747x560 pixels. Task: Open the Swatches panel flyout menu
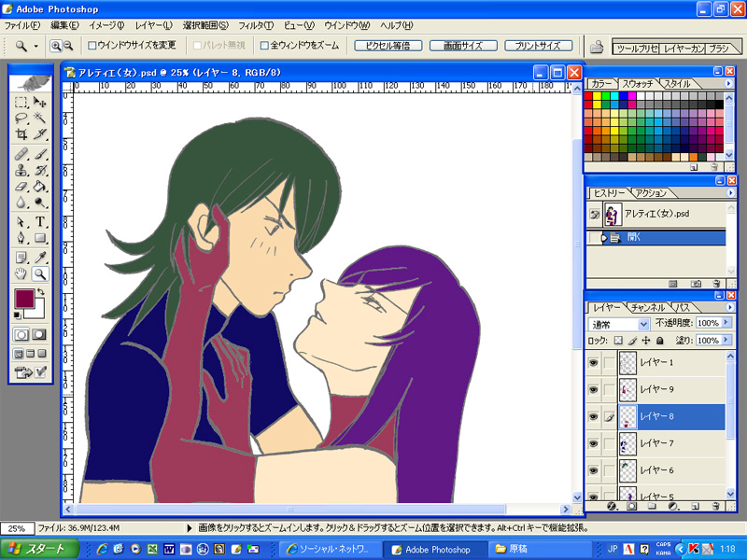click(x=728, y=83)
